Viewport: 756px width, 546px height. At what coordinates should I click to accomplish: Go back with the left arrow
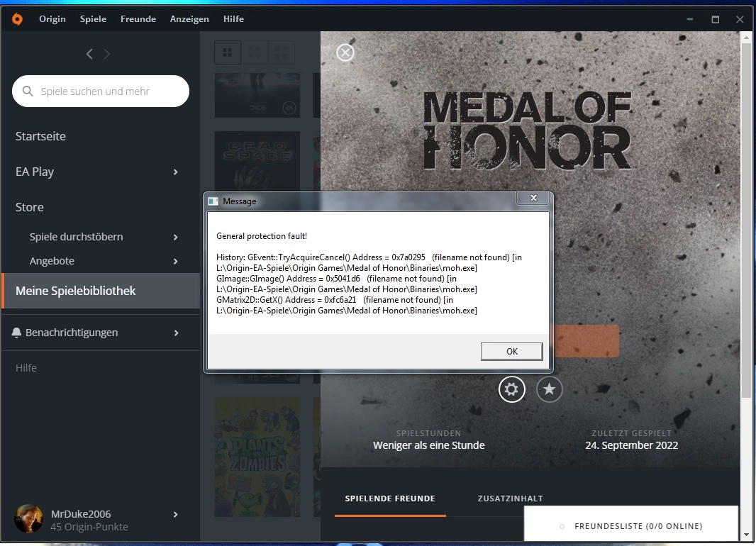point(89,54)
